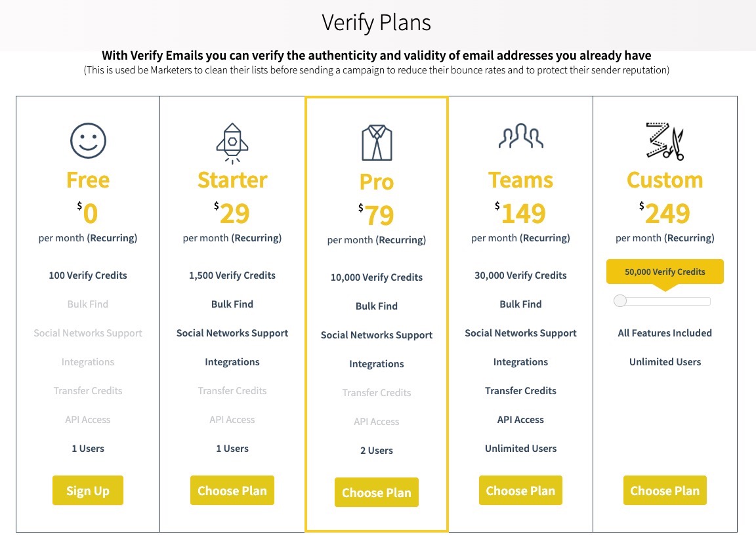Click the people group icon for Teams

[520, 136]
